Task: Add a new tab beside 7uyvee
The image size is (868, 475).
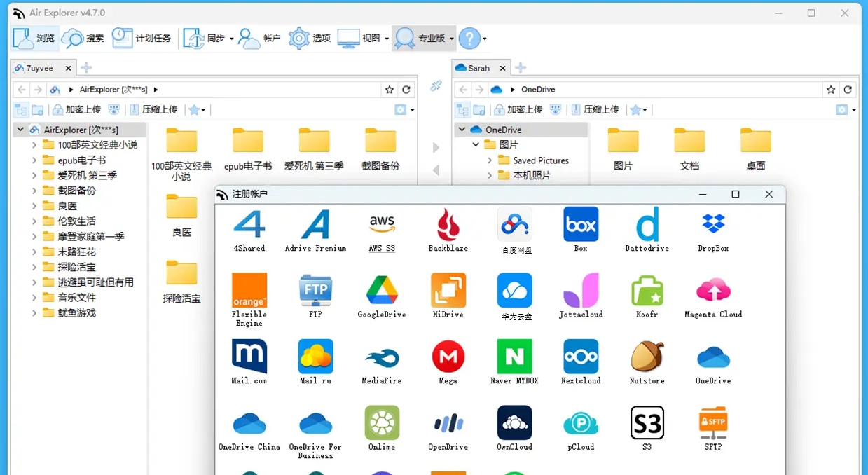Action: tap(86, 68)
